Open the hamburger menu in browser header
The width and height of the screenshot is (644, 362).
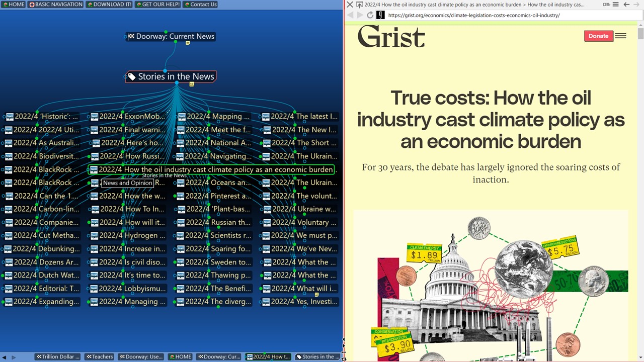(615, 5)
